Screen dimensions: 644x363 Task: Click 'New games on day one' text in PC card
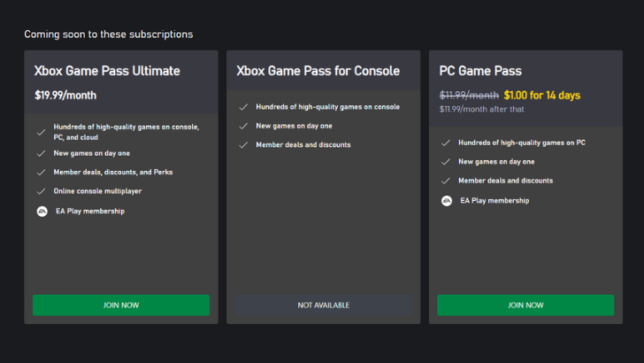(x=496, y=161)
